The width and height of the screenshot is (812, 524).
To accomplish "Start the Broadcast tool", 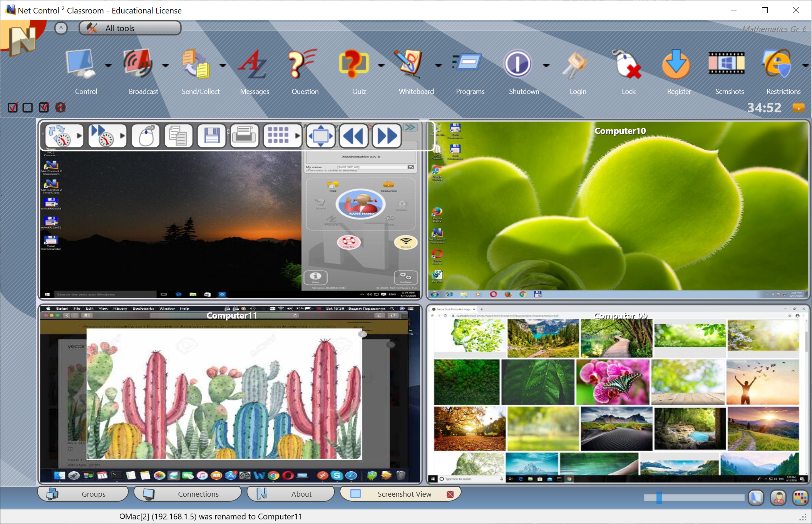I will point(138,63).
